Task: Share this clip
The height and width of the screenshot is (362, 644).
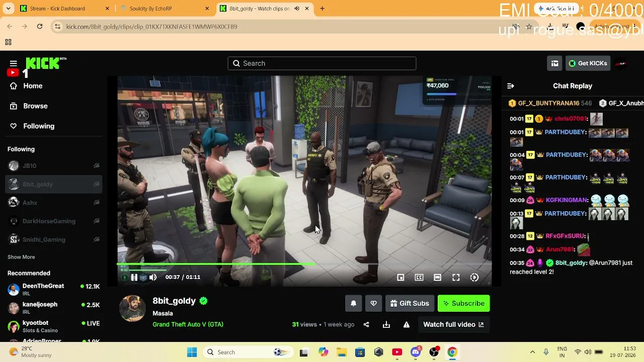Action: pos(366,325)
